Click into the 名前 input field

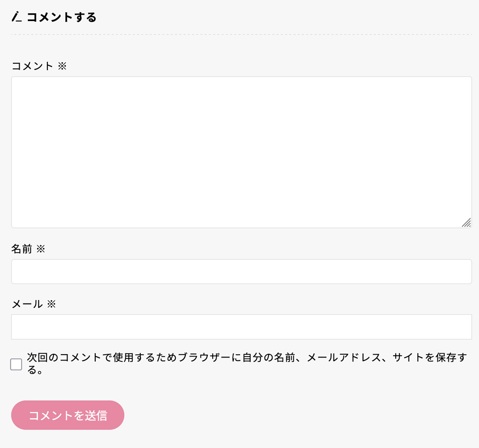[x=241, y=271]
